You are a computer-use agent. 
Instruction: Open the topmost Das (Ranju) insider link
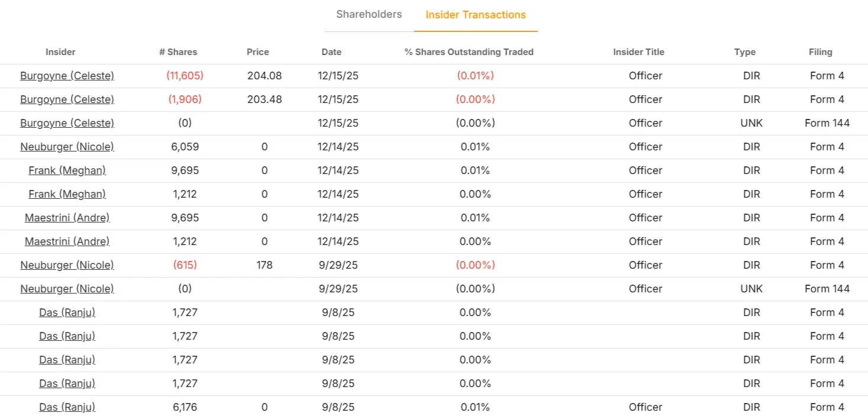click(x=67, y=312)
